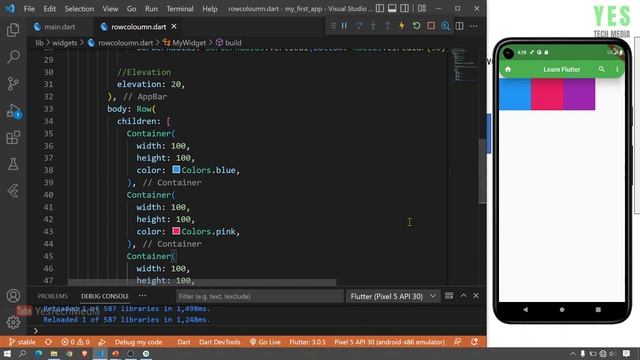Pause the debug session
Screen dimensions: 640x360
(x=344, y=26)
